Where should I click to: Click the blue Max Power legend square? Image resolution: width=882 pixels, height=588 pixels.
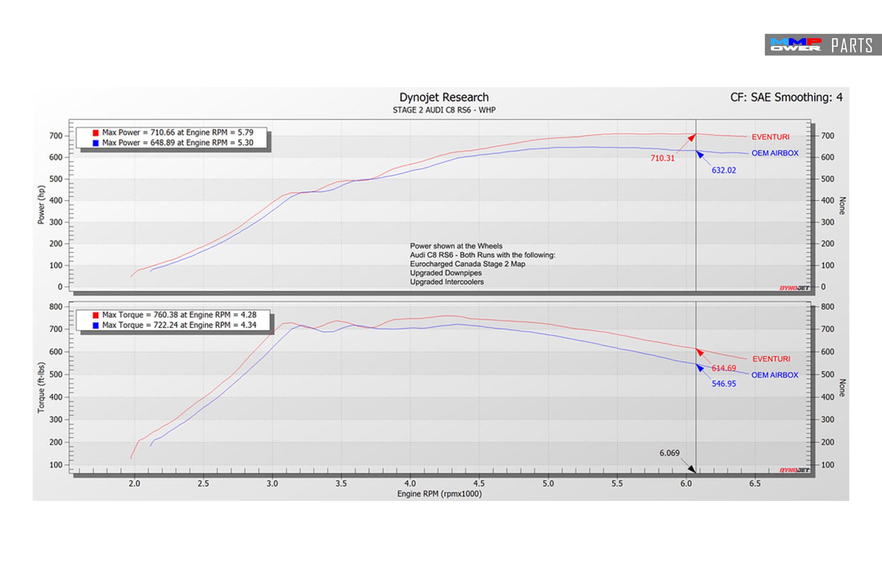pos(96,143)
